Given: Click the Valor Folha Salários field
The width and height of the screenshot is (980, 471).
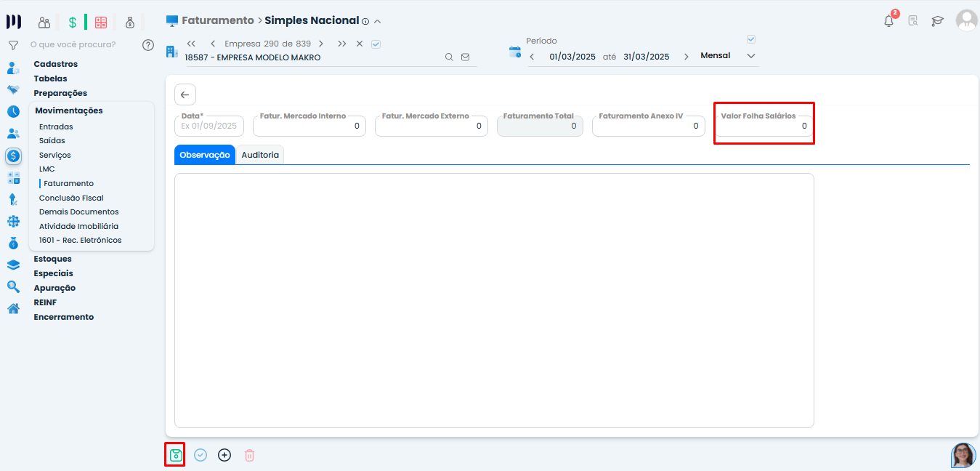Looking at the screenshot, I should (x=764, y=126).
